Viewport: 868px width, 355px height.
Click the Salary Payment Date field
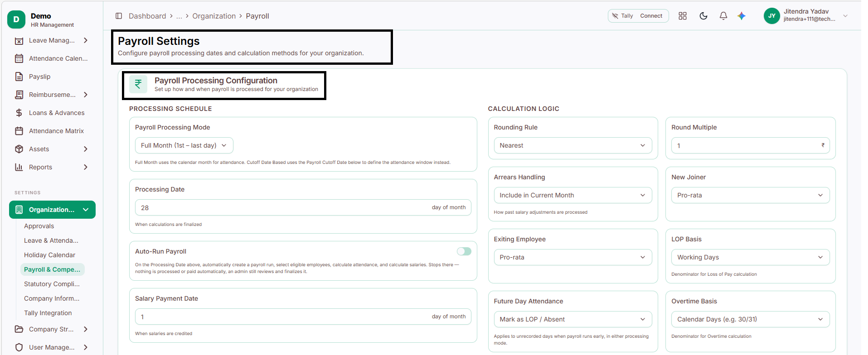[303, 317]
